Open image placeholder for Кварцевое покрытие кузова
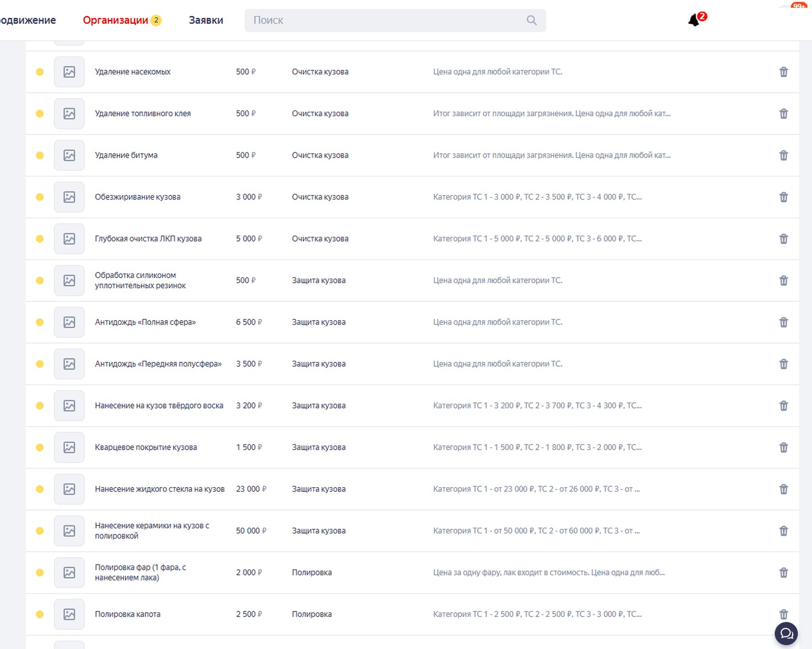Image resolution: width=812 pixels, height=649 pixels. click(x=69, y=447)
